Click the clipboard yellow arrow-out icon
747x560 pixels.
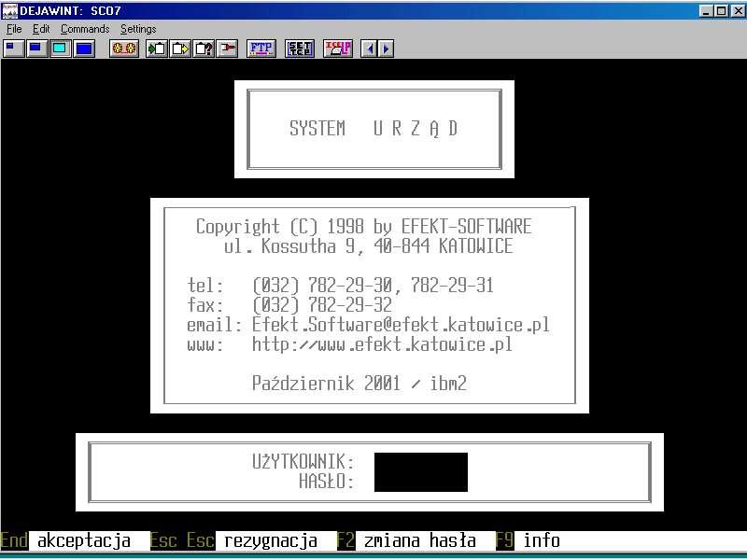180,49
